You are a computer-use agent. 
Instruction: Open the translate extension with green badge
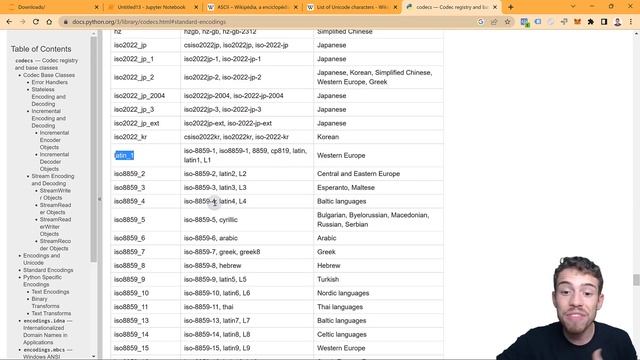click(525, 22)
